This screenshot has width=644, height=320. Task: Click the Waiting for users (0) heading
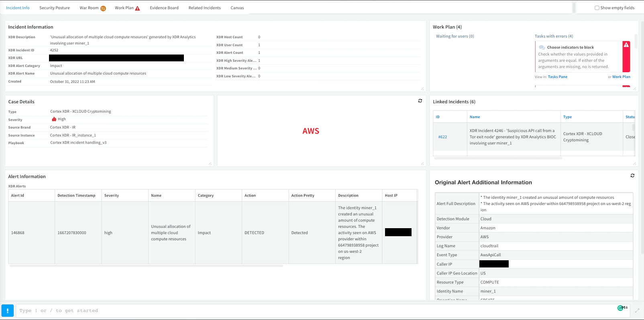[455, 36]
